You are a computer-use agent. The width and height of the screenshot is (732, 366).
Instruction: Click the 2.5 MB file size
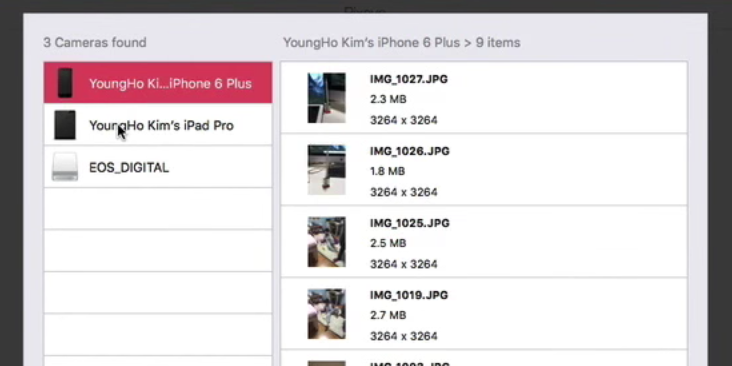[388, 243]
